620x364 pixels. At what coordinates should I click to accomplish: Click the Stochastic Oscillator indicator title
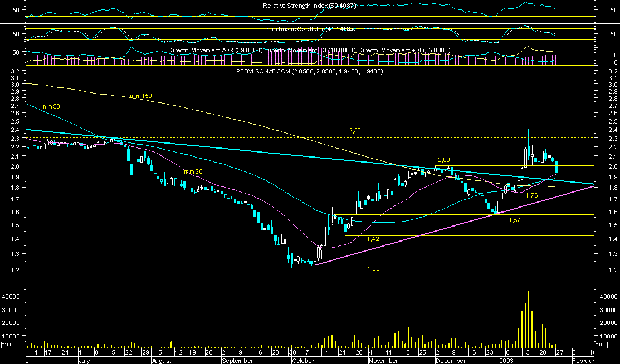(310, 29)
